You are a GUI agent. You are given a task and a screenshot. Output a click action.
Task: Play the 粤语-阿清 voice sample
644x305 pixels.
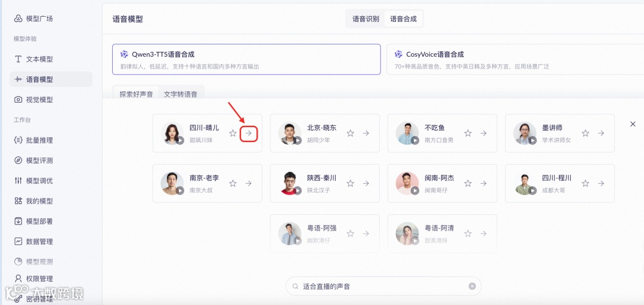pos(415,241)
